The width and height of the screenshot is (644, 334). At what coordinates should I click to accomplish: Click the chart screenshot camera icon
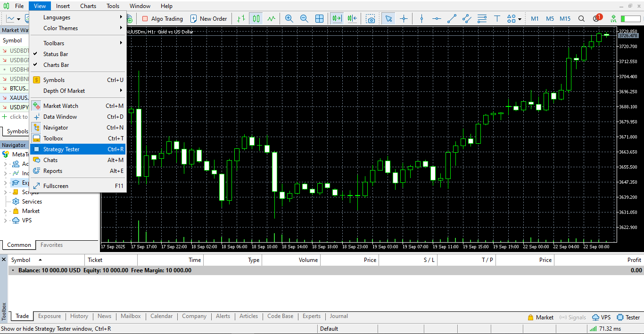pyautogui.click(x=371, y=19)
